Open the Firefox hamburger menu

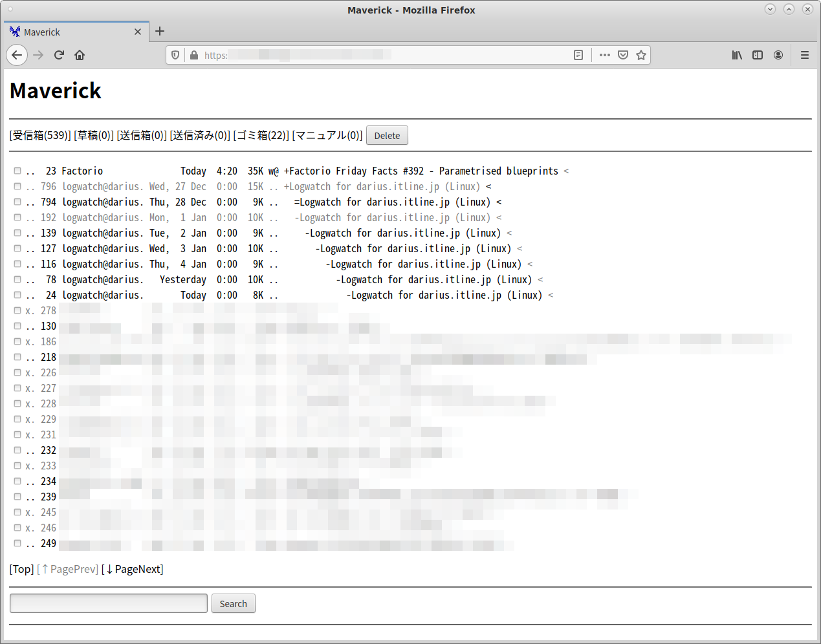[804, 55]
